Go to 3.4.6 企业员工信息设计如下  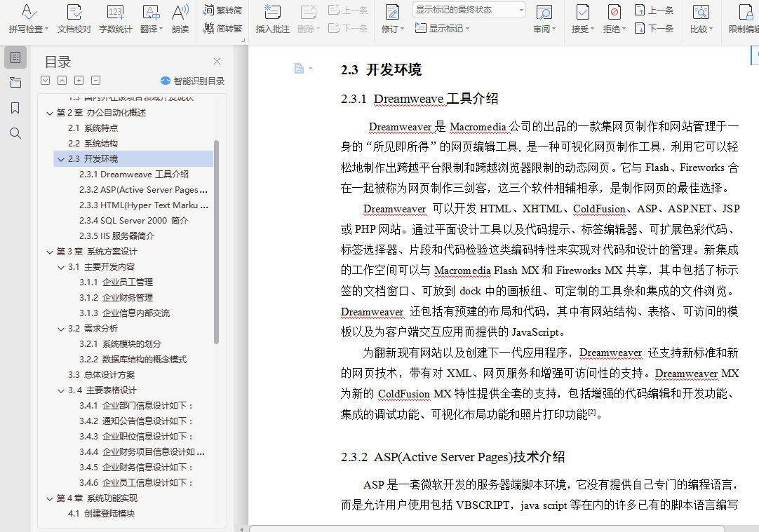pos(136,483)
